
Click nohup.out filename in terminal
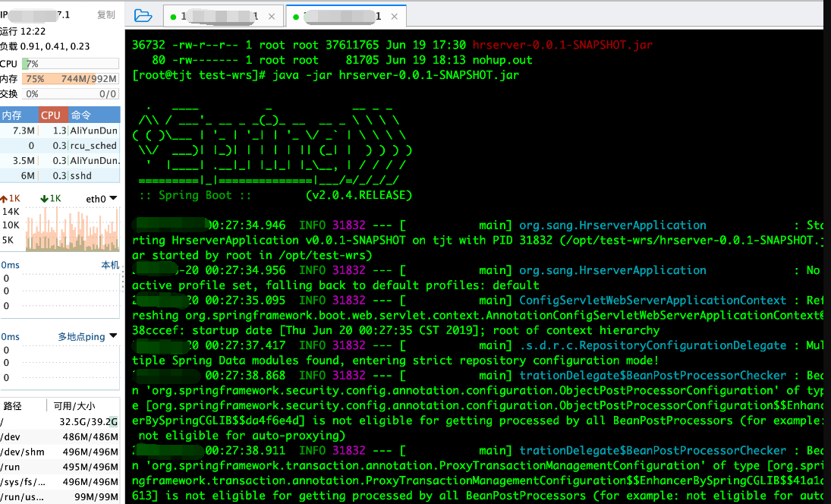click(x=502, y=60)
